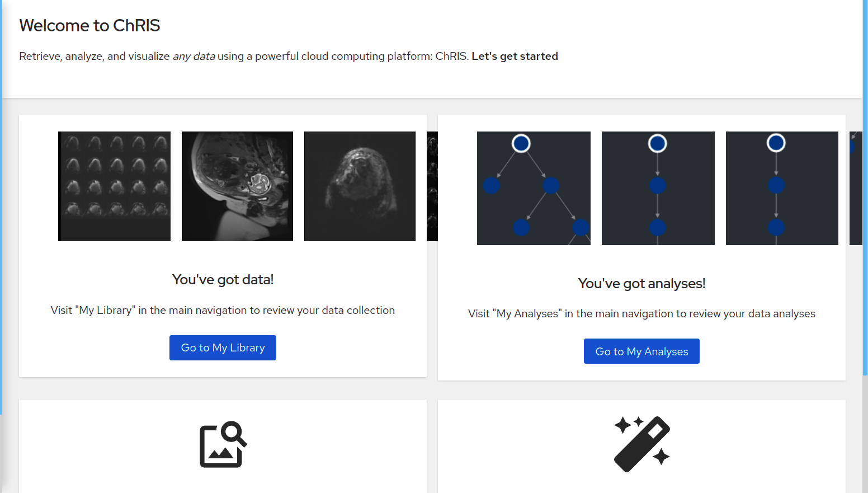
Task: Open the Let's get started link
Action: 515,56
